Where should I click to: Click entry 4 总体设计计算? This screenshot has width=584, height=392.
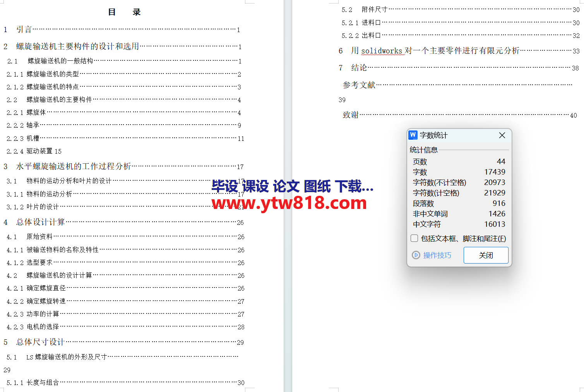pyautogui.click(x=123, y=222)
